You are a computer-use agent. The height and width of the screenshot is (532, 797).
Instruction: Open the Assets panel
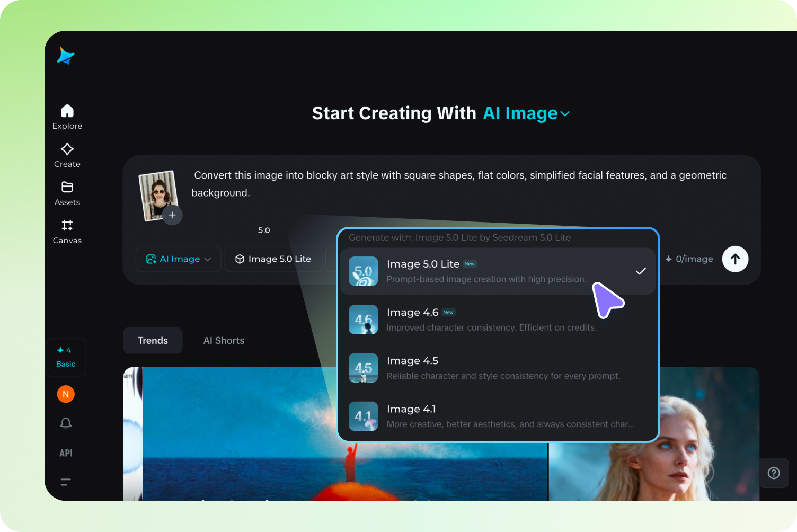point(67,192)
